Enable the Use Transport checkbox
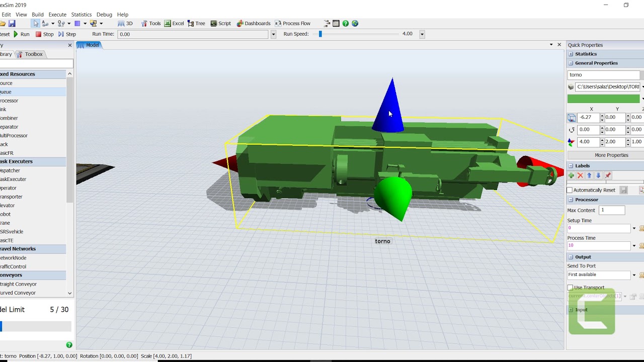 [571, 288]
